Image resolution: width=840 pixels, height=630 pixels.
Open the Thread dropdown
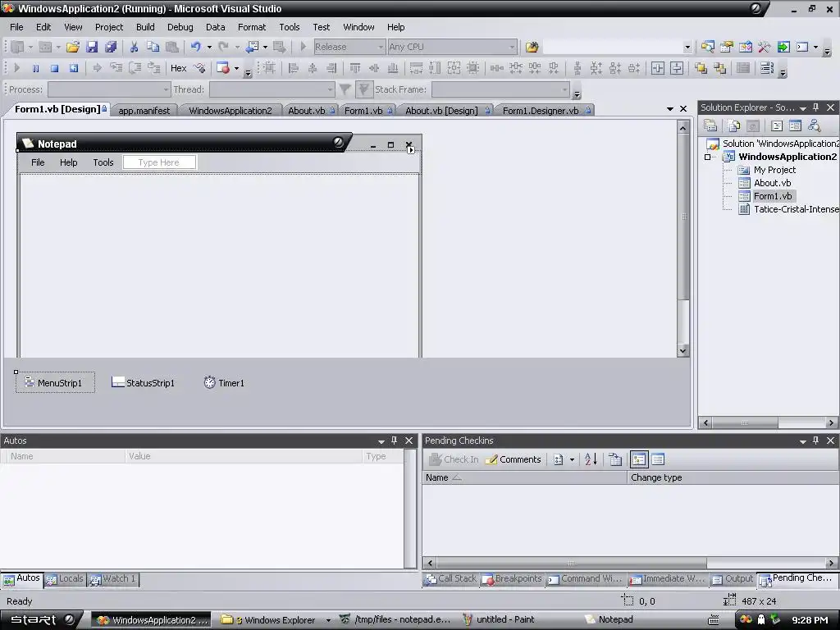pos(330,89)
